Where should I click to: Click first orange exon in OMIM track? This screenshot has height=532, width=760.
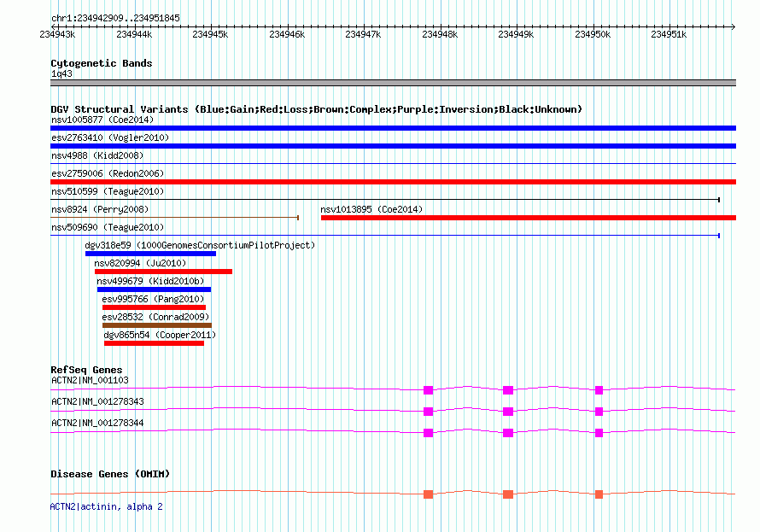pos(428,494)
